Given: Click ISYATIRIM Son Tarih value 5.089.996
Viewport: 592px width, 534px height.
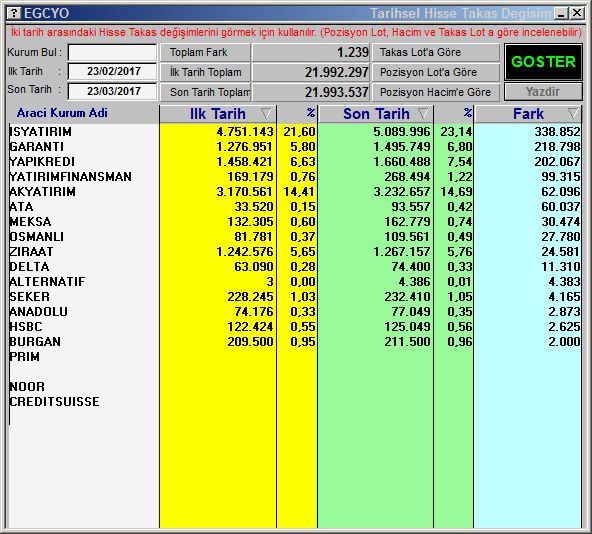Looking at the screenshot, I should 402,132.
